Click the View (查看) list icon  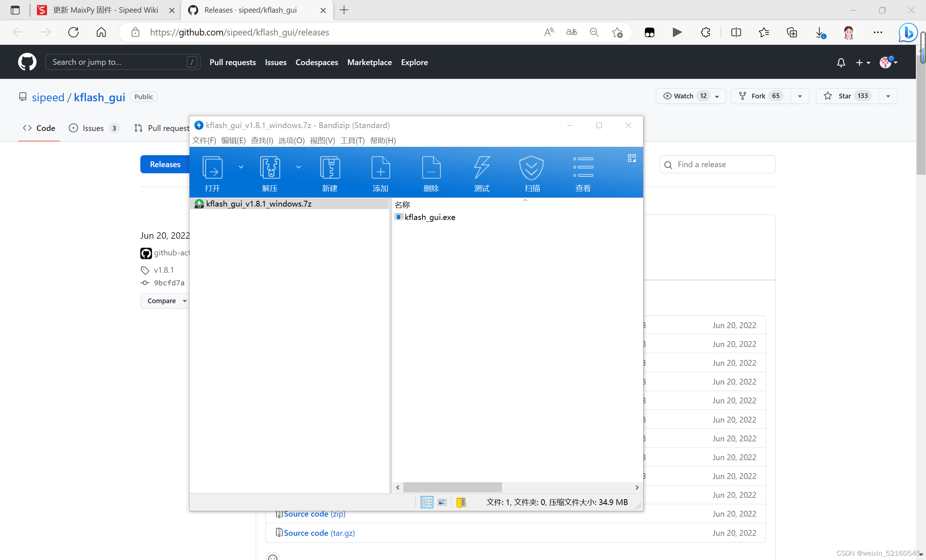(x=583, y=168)
